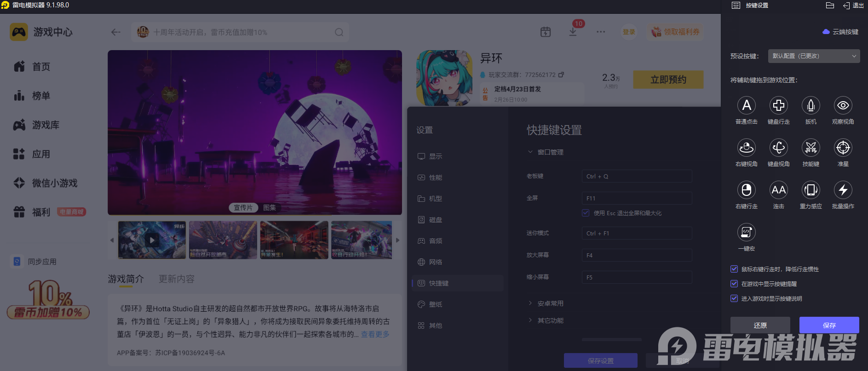
Task: Click 保存 in key settings panel
Action: click(x=829, y=325)
